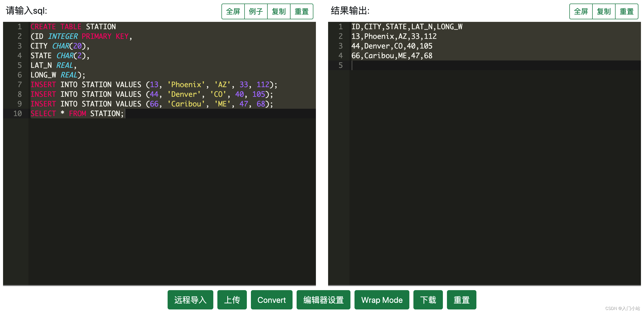644x313 pixels.
Task: Toggle Wrap Mode for the editor
Action: point(382,300)
